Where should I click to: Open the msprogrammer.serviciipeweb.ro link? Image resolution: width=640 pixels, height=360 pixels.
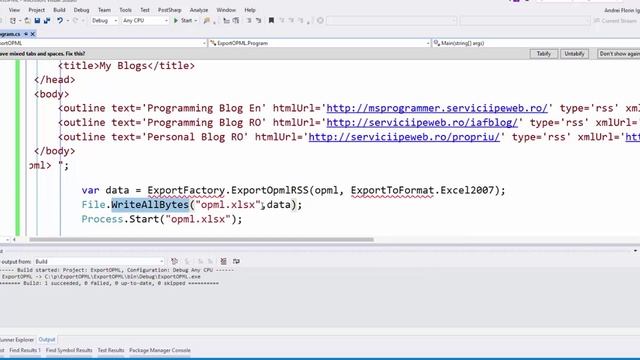pyautogui.click(x=437, y=108)
